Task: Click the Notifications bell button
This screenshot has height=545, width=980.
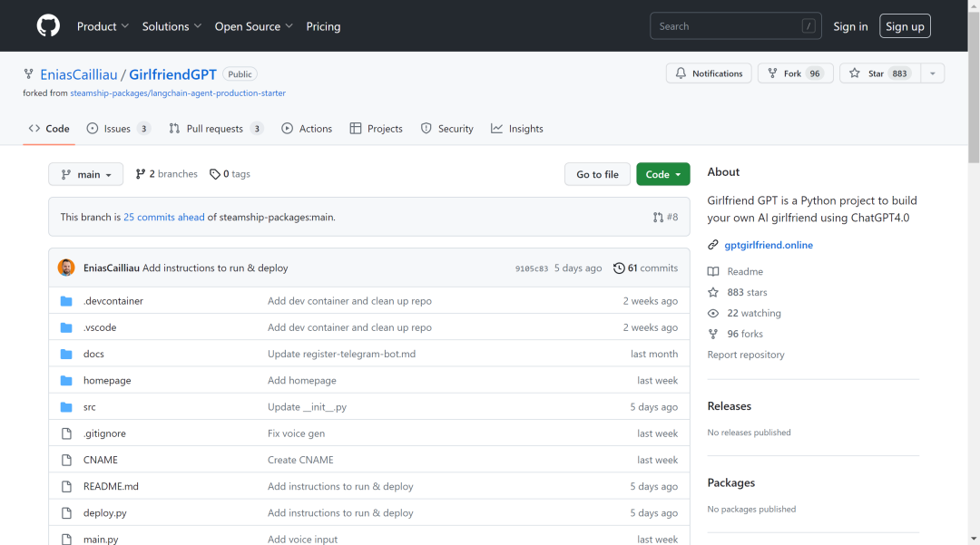Action: (x=709, y=73)
